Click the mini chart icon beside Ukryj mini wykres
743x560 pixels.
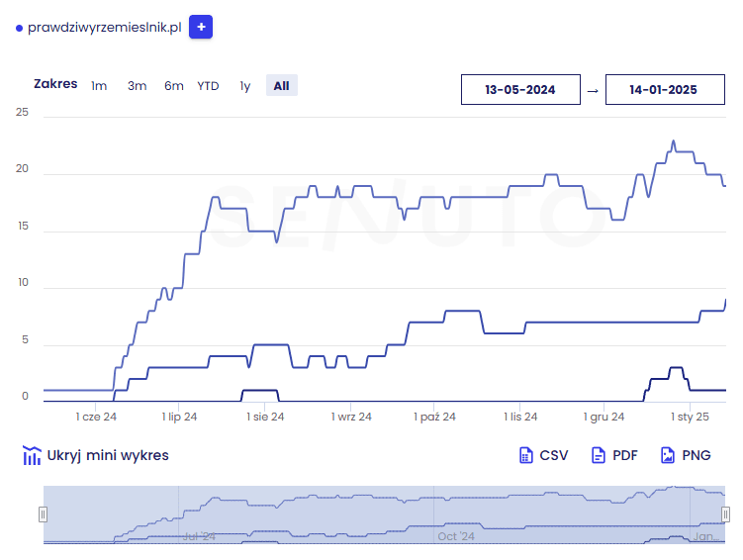coord(32,455)
